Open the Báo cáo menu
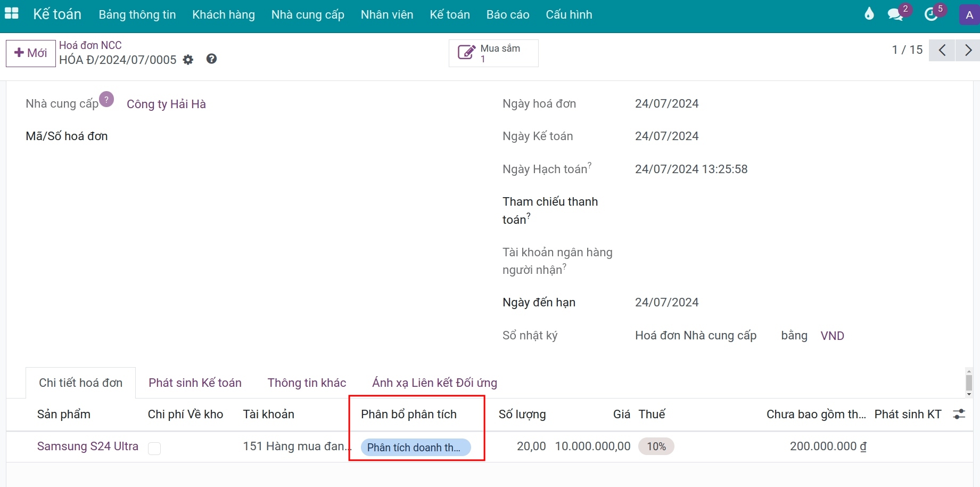The width and height of the screenshot is (980, 487). click(x=507, y=14)
